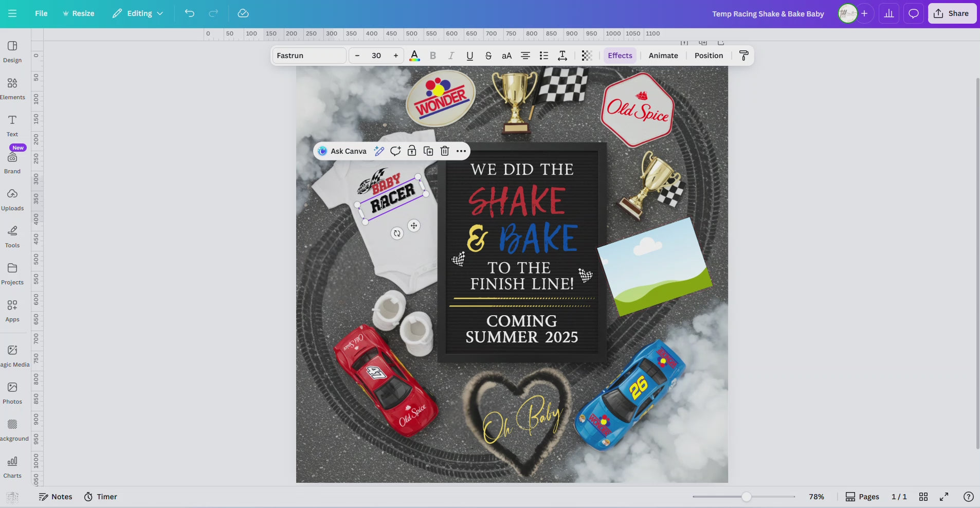Select the Text panel in the sidebar
The height and width of the screenshot is (508, 980).
12,124
